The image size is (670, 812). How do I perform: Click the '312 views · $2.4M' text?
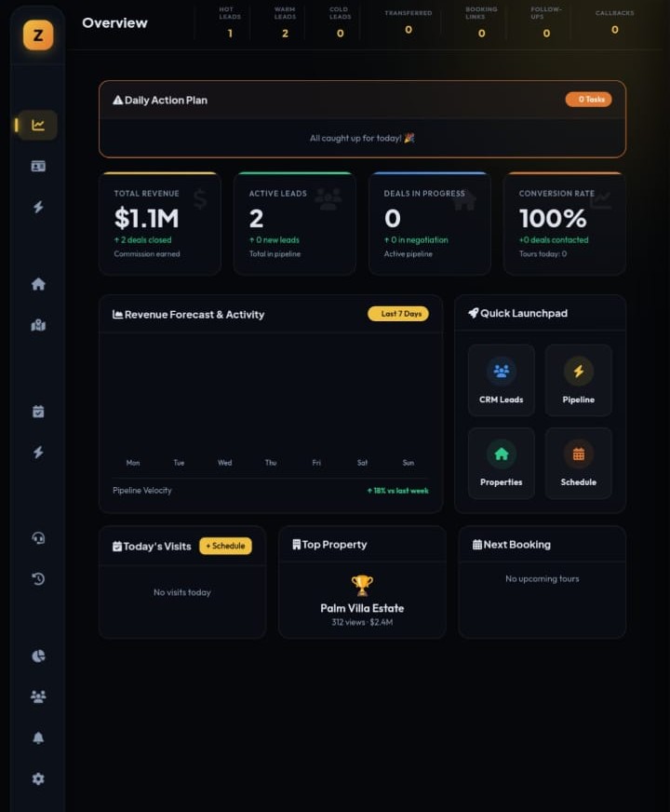click(362, 622)
